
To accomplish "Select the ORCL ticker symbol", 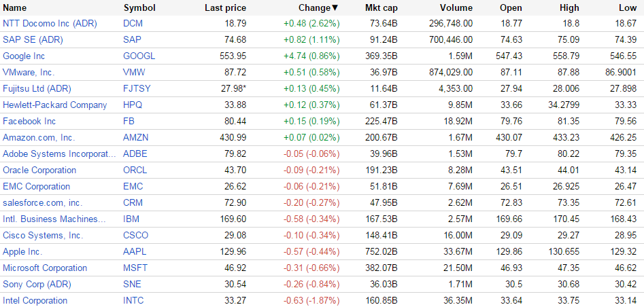I will point(135,170).
